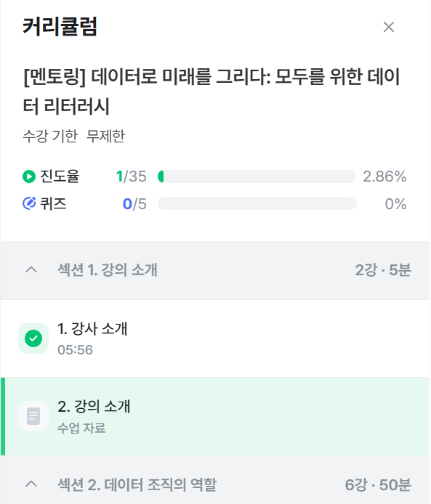Collapse 섹션 1 with its chevron arrow

[31, 269]
